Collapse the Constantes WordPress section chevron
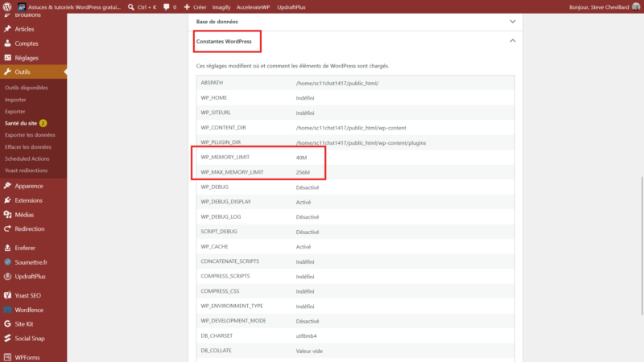This screenshot has width=644, height=362. 513,41
